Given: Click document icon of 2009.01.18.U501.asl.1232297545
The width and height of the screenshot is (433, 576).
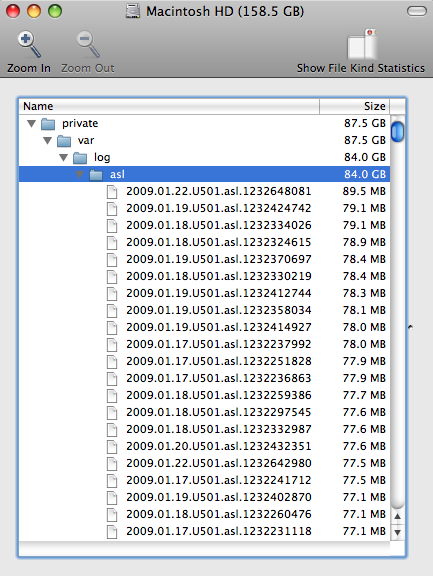Looking at the screenshot, I should 112,413.
